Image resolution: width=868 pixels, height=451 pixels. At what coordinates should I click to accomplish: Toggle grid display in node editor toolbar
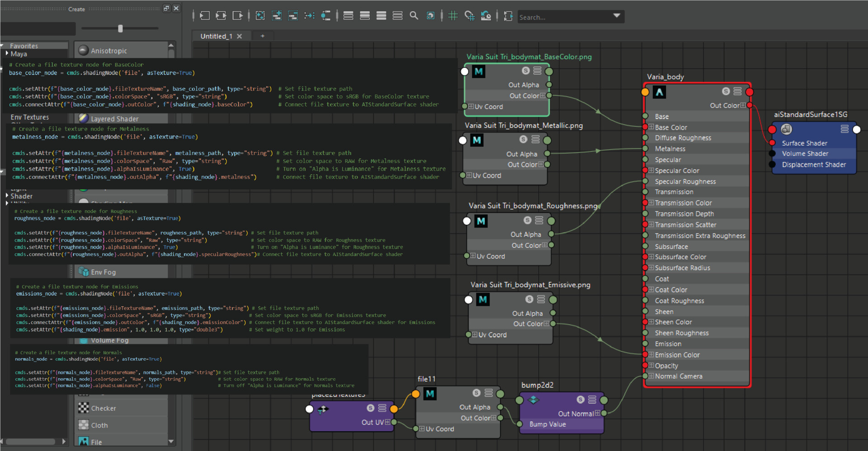click(x=453, y=16)
